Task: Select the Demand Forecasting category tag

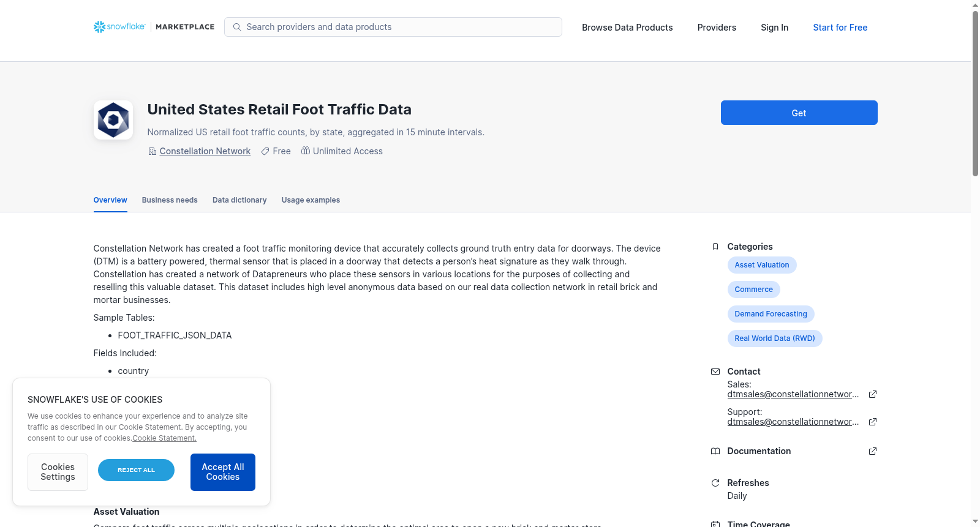Action: tap(771, 314)
